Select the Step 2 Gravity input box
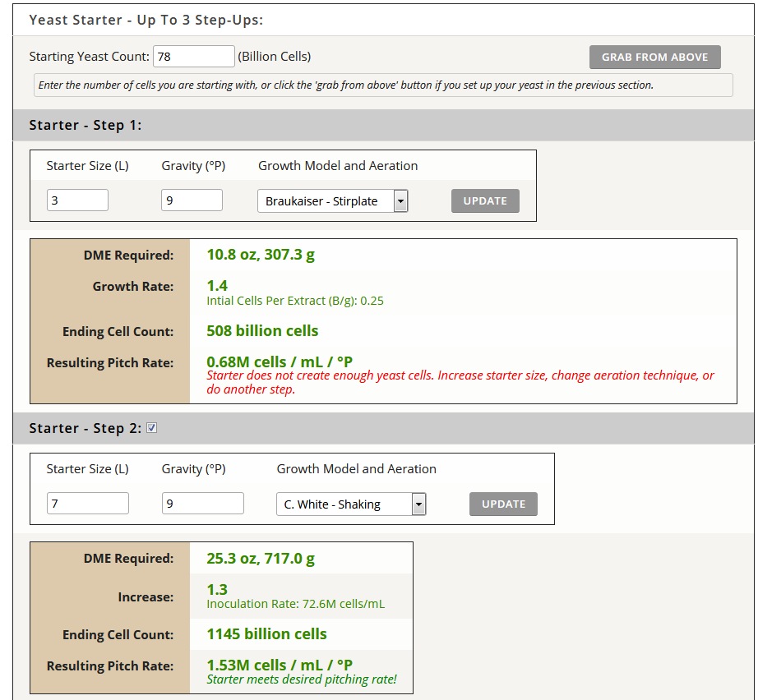Image resolution: width=758 pixels, height=700 pixels. pyautogui.click(x=202, y=504)
